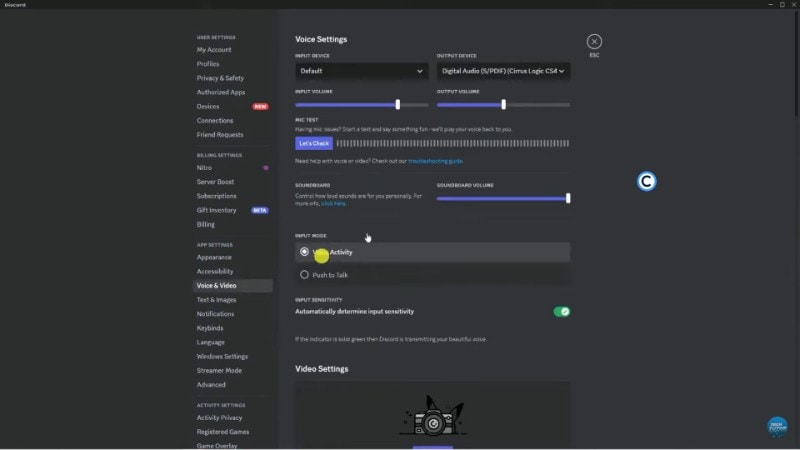The image size is (800, 450).
Task: Open Appearance settings
Action: click(x=214, y=258)
